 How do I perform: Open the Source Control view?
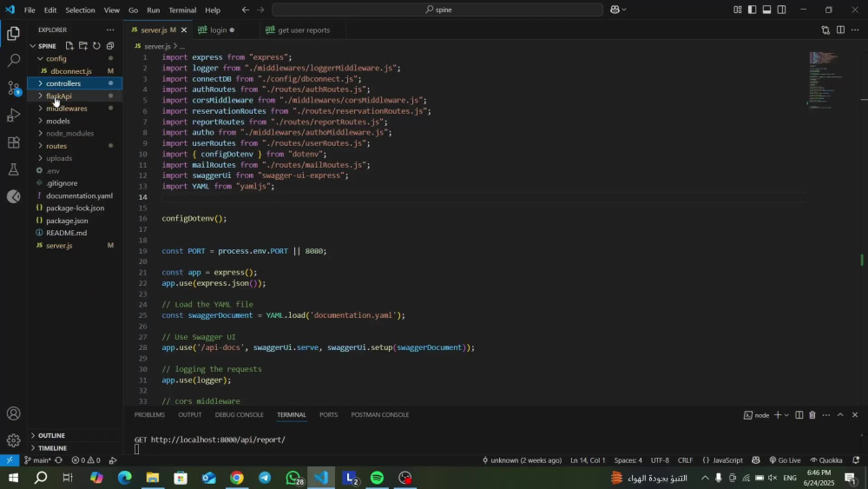[13, 88]
